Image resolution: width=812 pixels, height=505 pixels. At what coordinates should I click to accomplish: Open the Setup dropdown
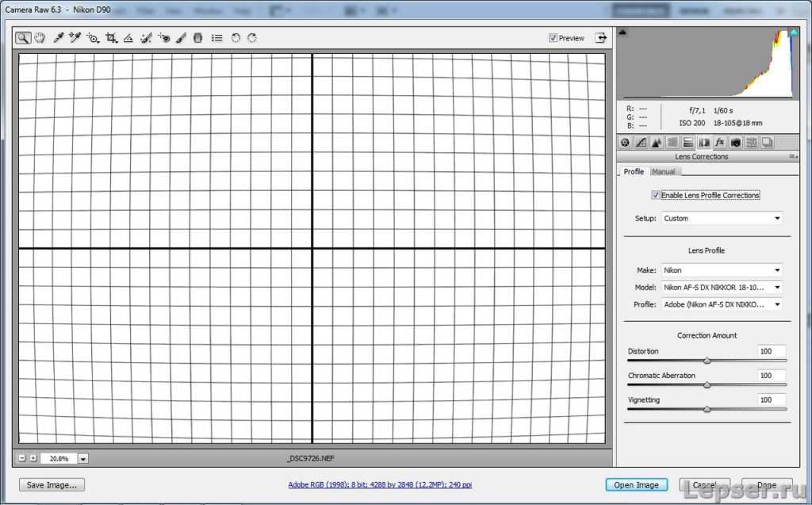pos(722,218)
